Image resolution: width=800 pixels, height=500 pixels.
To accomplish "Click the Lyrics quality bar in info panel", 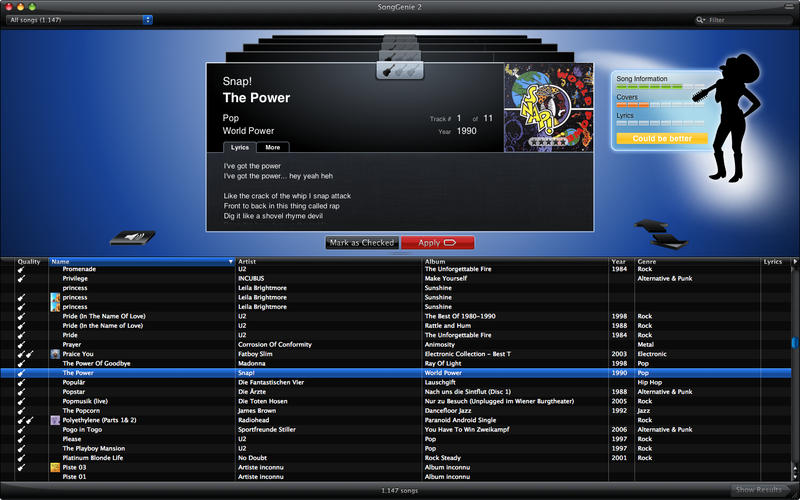I will pos(660,123).
